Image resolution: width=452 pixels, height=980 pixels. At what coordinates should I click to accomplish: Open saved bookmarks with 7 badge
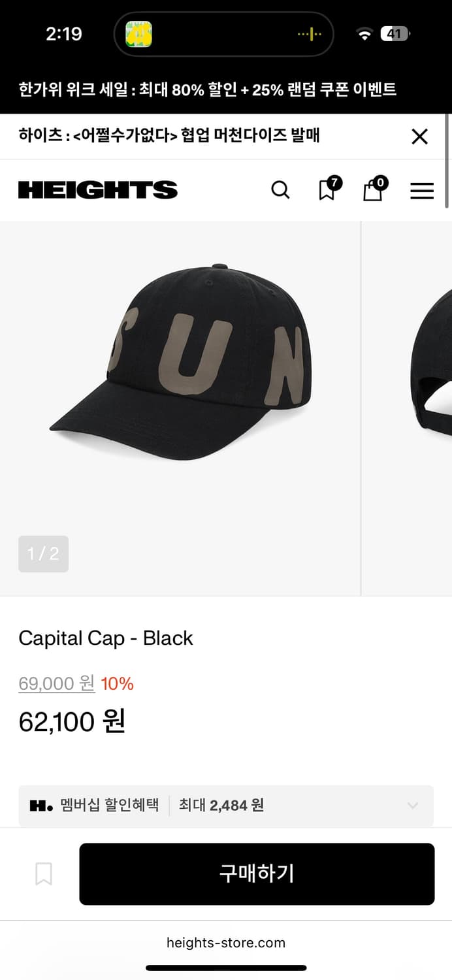(x=327, y=189)
